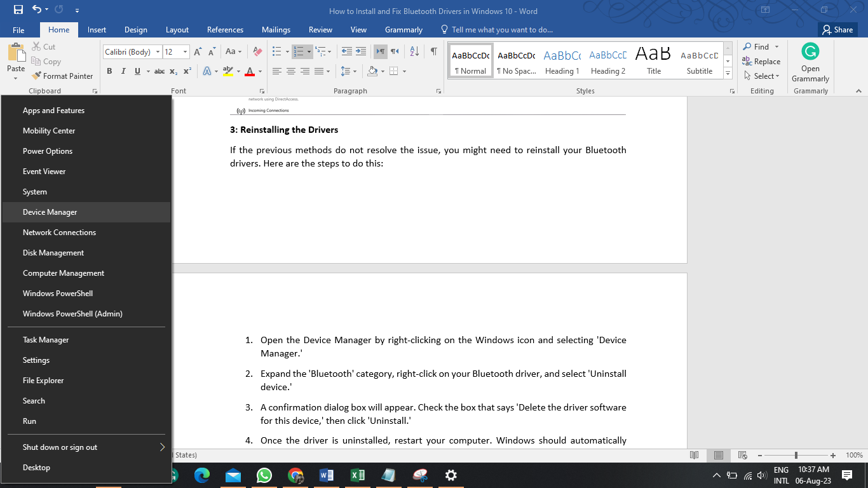Increase the paragraph indent
The height and width of the screenshot is (488, 868).
tap(360, 51)
